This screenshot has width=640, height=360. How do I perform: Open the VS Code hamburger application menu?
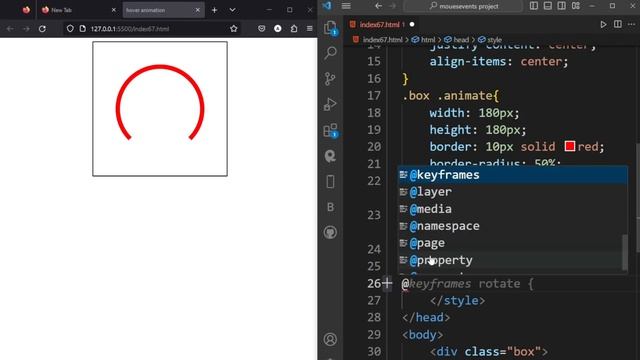point(346,6)
